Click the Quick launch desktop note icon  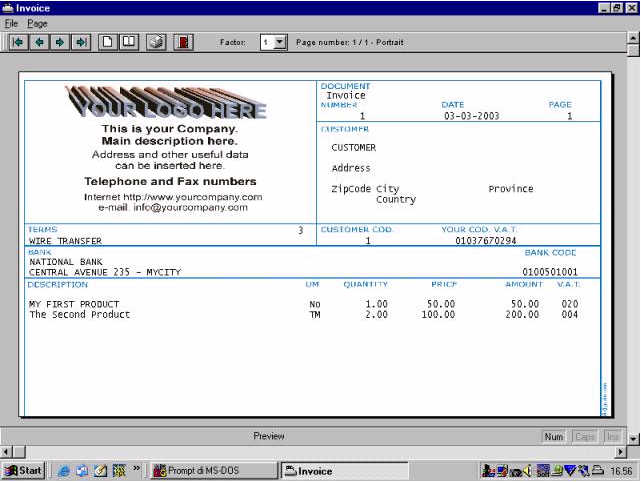(x=100, y=471)
